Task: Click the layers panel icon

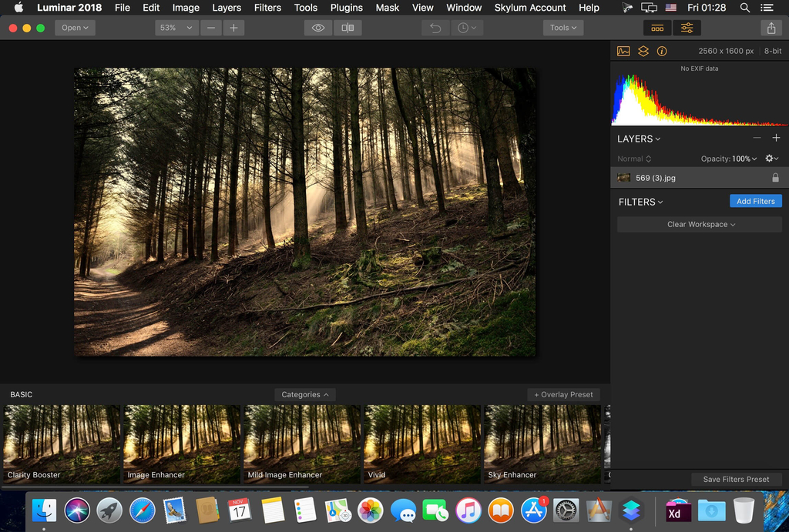Action: 643,51
